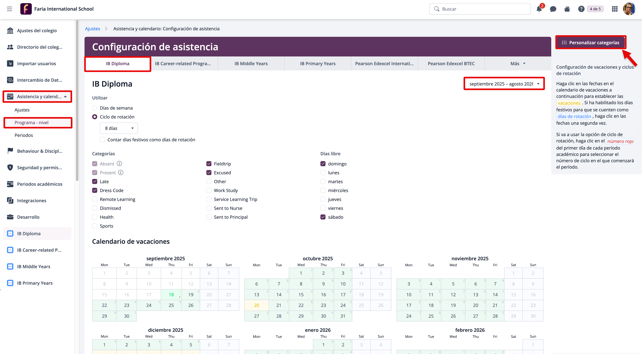Image resolution: width=644 pixels, height=354 pixels.
Task: Open the notifications bell icon
Action: (539, 9)
